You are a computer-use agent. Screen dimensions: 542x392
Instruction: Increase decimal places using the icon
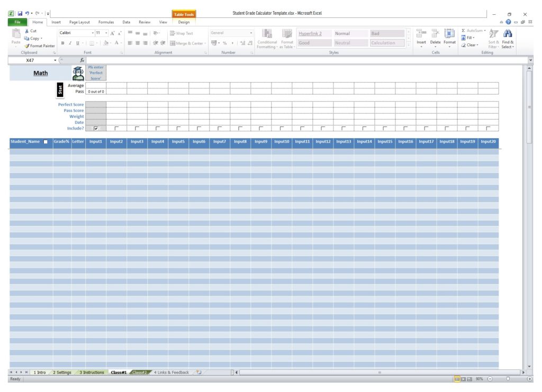pos(242,43)
